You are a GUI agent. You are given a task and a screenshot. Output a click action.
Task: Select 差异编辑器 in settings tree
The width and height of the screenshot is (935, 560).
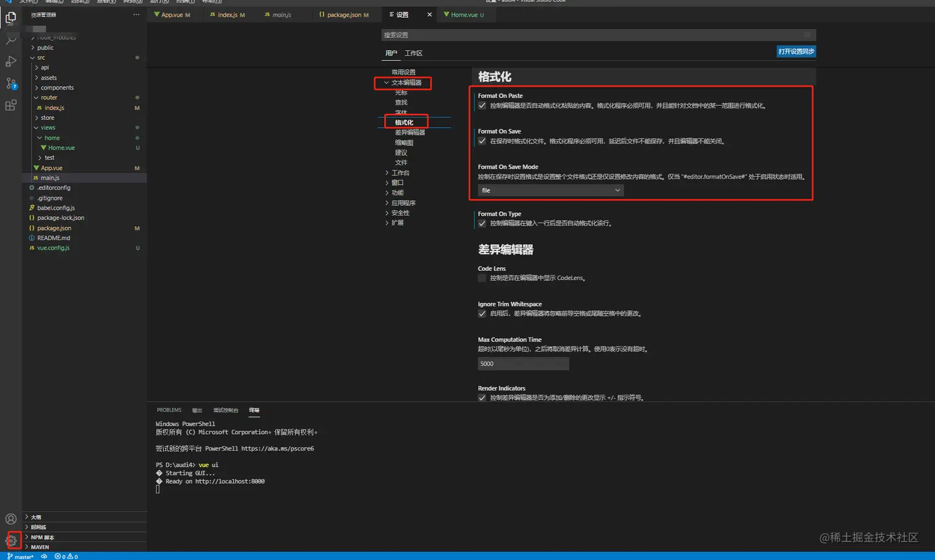coord(410,132)
